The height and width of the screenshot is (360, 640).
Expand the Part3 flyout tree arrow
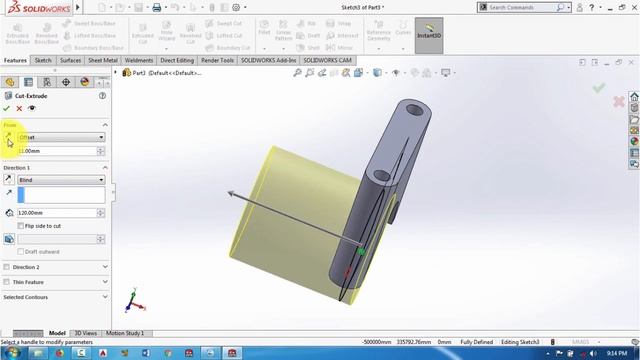click(116, 73)
